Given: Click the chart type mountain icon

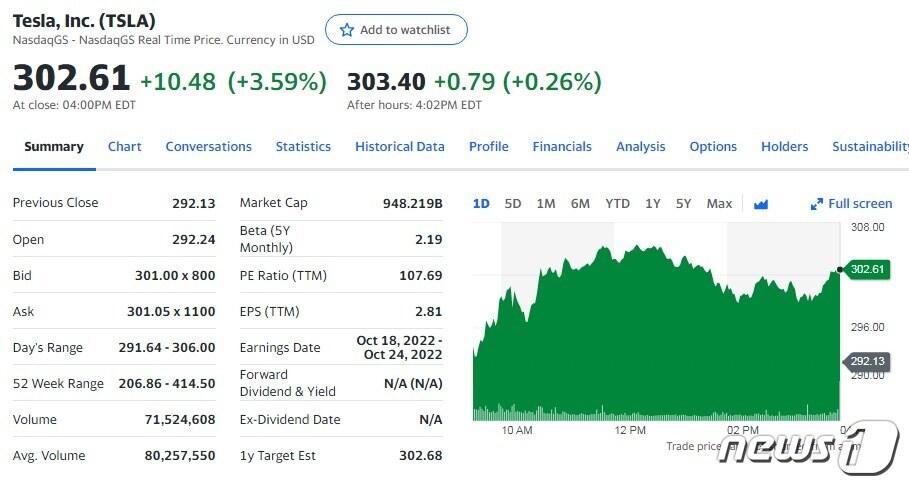Looking at the screenshot, I should [x=761, y=204].
